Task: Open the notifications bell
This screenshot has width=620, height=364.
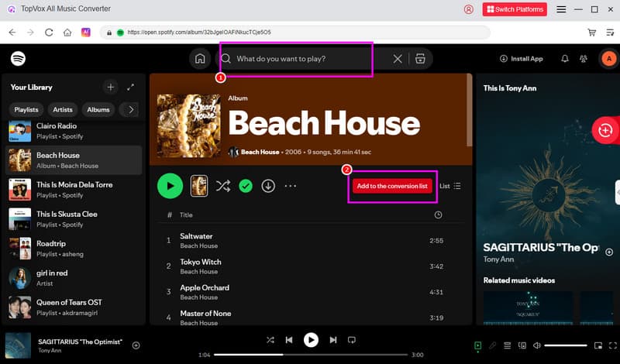Action: click(x=564, y=59)
